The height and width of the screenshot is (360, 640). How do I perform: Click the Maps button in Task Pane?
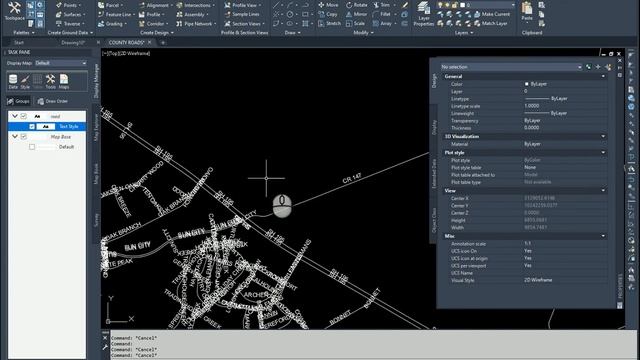[64, 82]
